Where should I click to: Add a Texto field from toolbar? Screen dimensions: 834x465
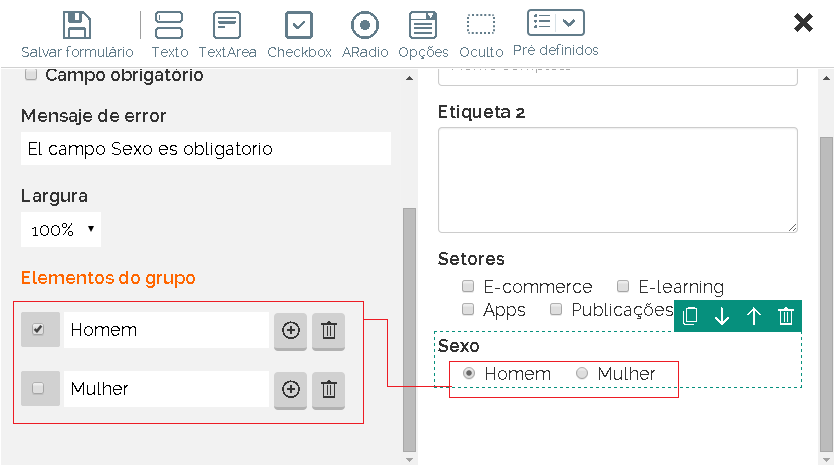click(169, 25)
